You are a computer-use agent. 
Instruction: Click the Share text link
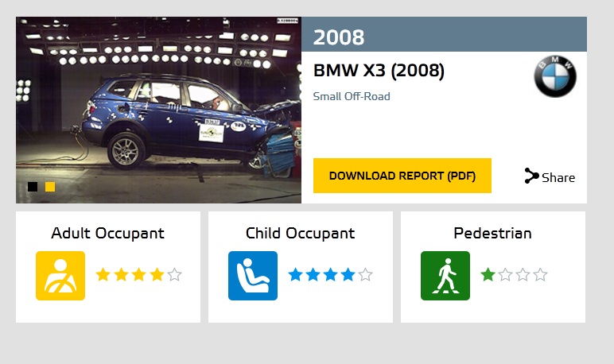(x=558, y=178)
